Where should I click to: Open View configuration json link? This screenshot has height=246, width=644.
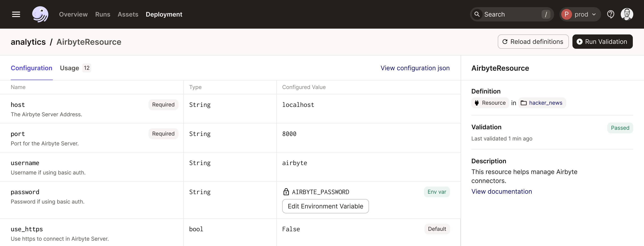(x=415, y=68)
